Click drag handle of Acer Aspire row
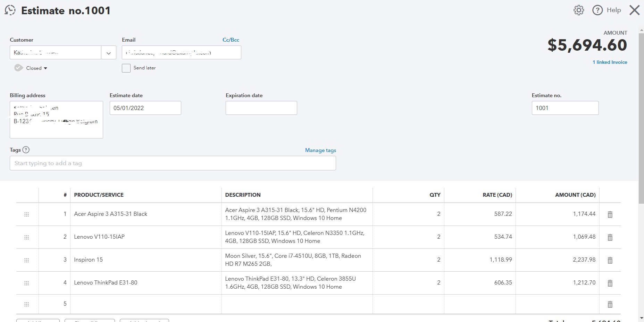The width and height of the screenshot is (644, 322). pos(26,214)
